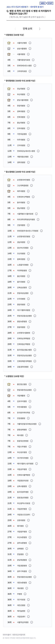
Task: Click the gold medal by 서울아산병원
Action: point(9,43)
